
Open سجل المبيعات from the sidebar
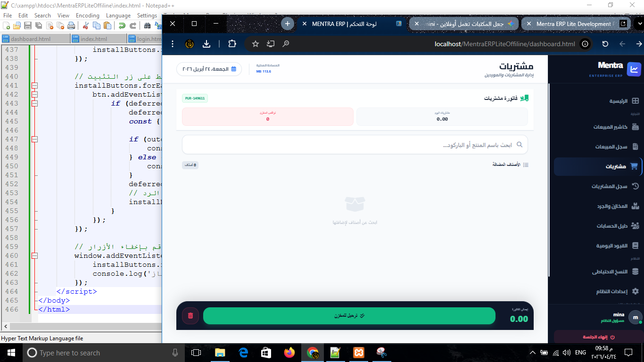(598, 147)
